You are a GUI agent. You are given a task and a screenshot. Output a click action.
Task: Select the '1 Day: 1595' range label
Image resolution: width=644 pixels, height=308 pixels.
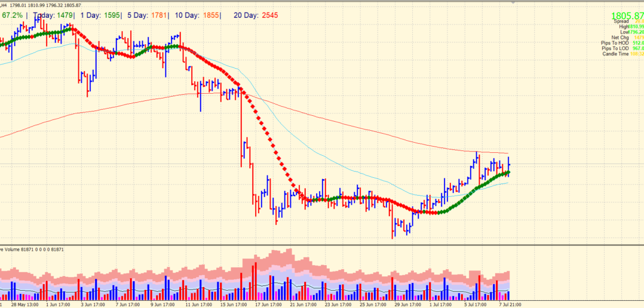pyautogui.click(x=101, y=15)
